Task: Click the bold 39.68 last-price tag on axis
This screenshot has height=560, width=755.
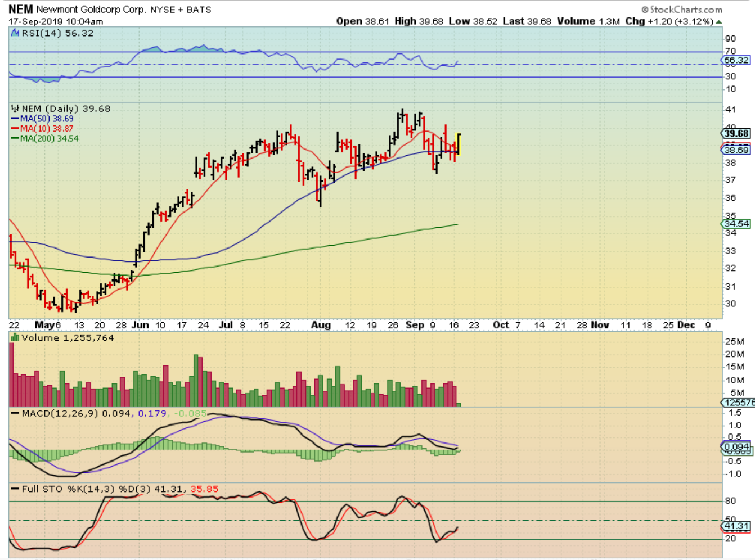Action: 736,133
